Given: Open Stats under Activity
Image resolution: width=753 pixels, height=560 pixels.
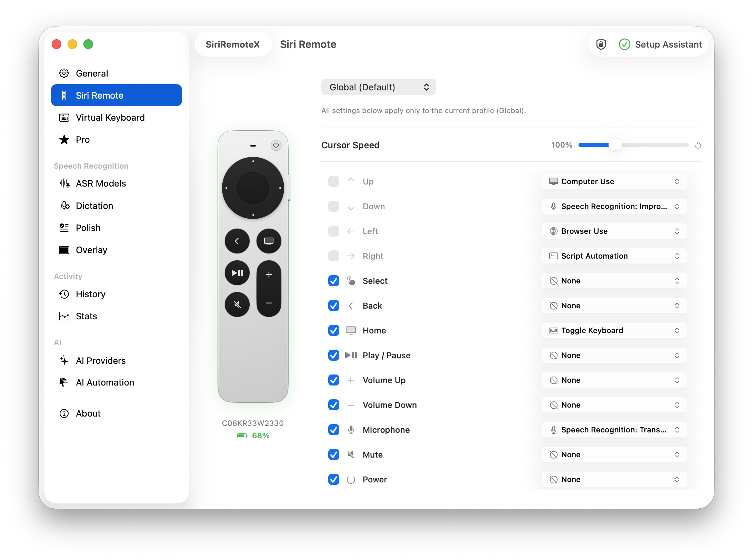Looking at the screenshot, I should point(117,316).
